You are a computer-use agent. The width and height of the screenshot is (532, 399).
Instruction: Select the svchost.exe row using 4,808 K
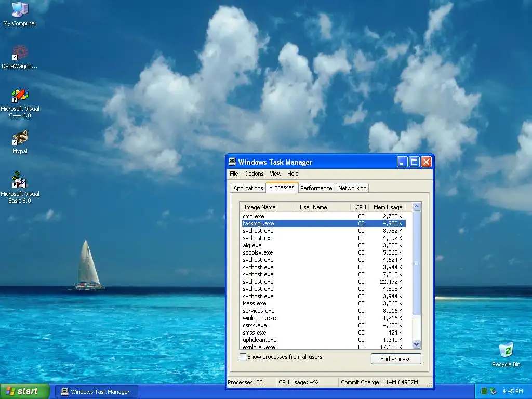click(324, 289)
